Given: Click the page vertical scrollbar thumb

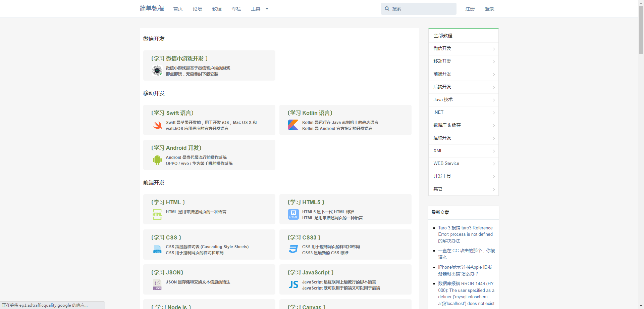Looking at the screenshot, I should 641,30.
